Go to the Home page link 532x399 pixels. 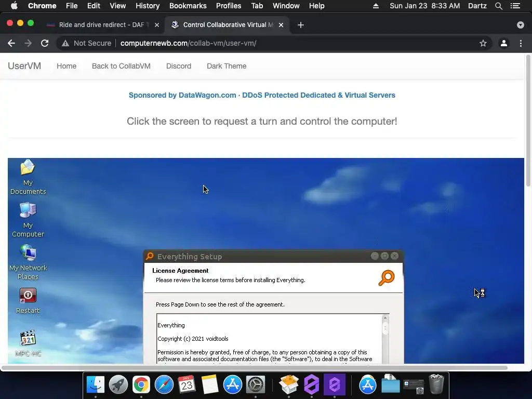(66, 66)
